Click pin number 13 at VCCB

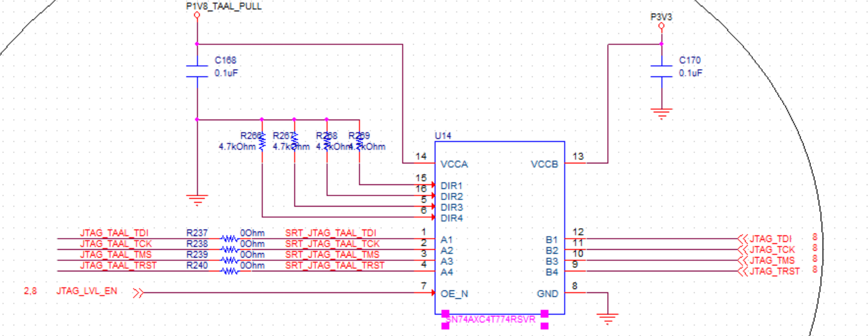point(578,156)
